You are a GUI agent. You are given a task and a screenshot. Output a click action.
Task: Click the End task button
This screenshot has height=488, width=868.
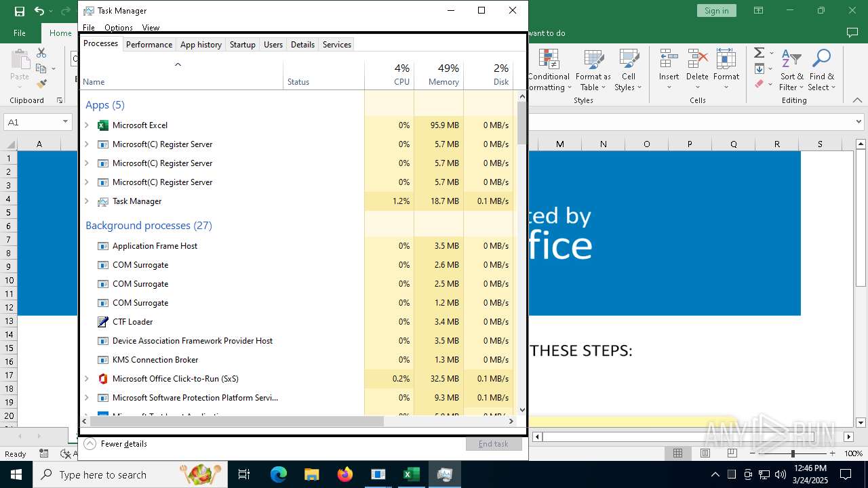pyautogui.click(x=494, y=444)
